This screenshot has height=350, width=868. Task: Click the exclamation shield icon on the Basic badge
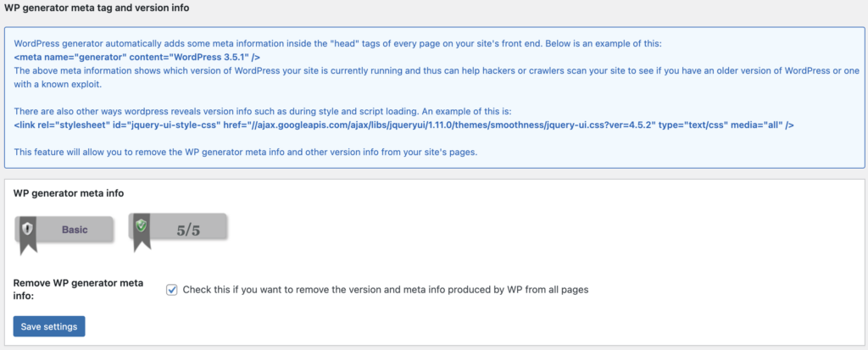[x=28, y=230]
